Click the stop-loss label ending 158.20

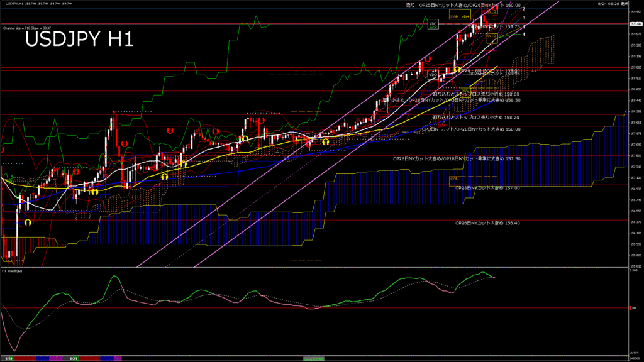pyautogui.click(x=476, y=118)
